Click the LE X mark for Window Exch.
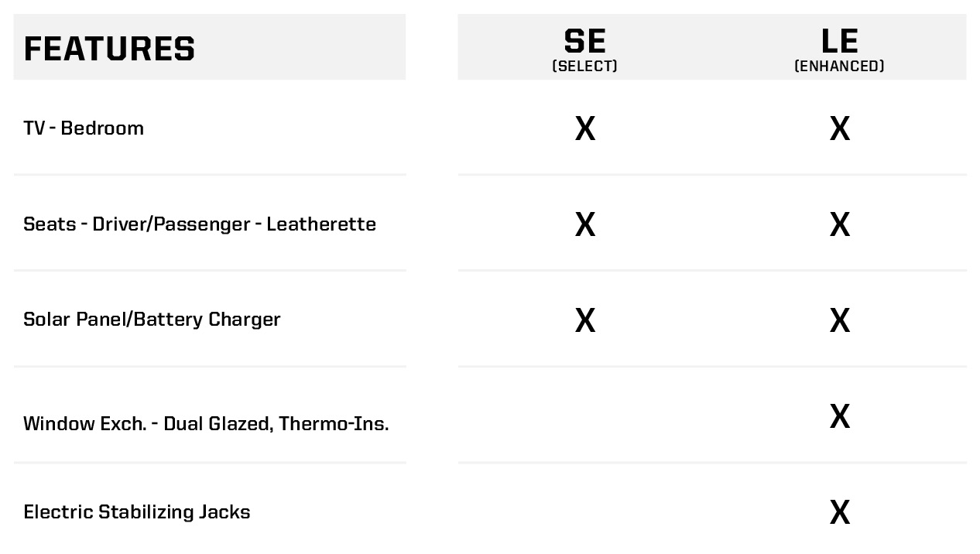The image size is (980, 554). tap(839, 416)
